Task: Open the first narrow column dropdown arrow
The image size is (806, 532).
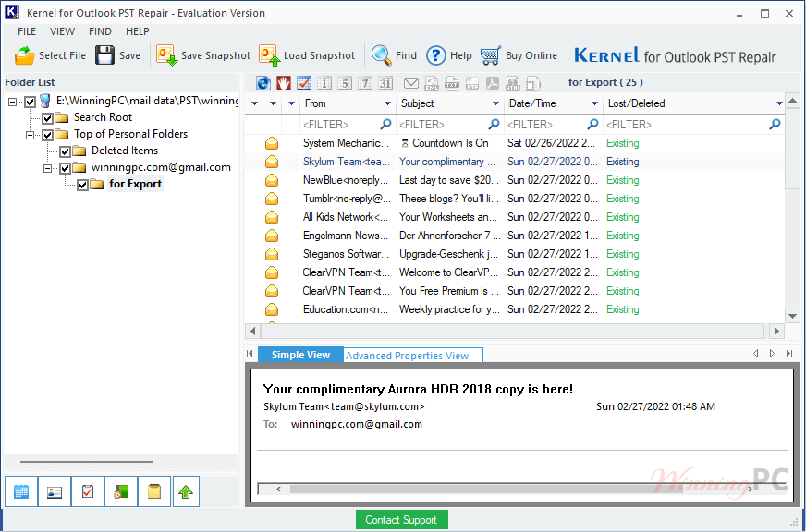Action: click(x=254, y=103)
